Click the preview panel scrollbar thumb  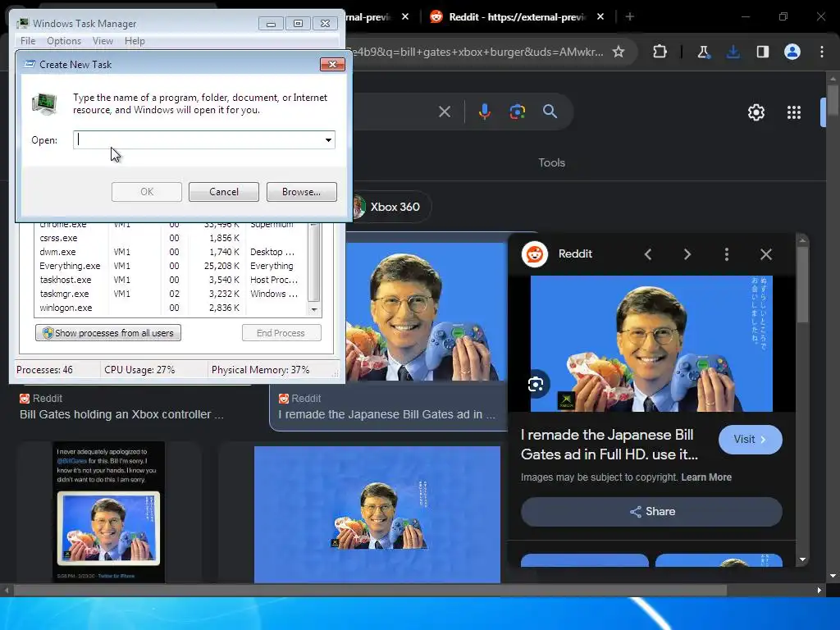(x=802, y=285)
